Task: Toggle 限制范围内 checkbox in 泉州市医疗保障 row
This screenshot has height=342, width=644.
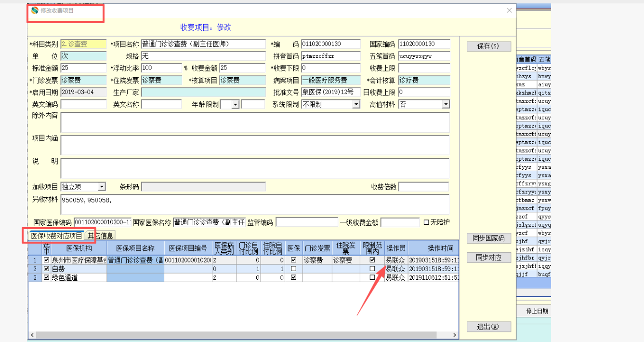Action: pos(372,260)
